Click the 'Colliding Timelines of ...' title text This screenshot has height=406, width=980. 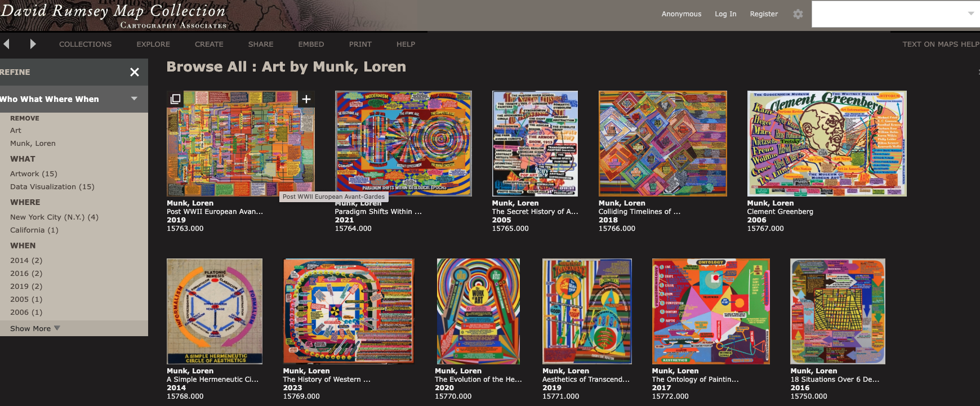click(639, 212)
